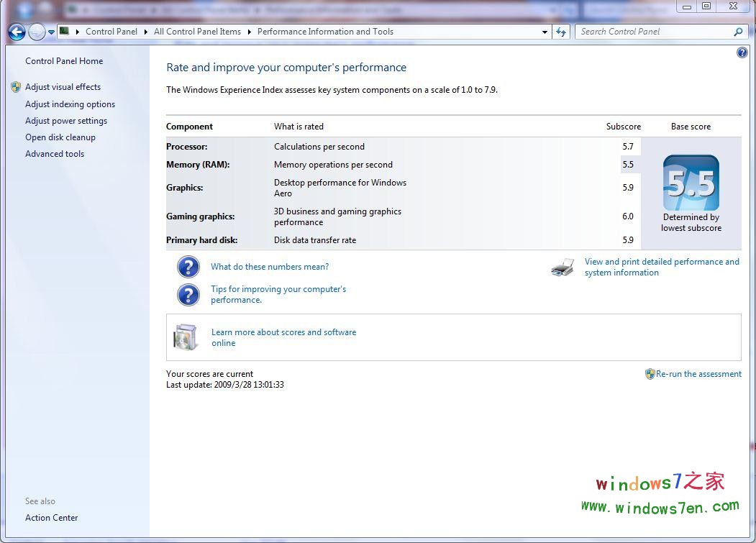756x543 pixels.
Task: Select 'All Control Panel Items' breadcrumb
Action: (x=197, y=32)
